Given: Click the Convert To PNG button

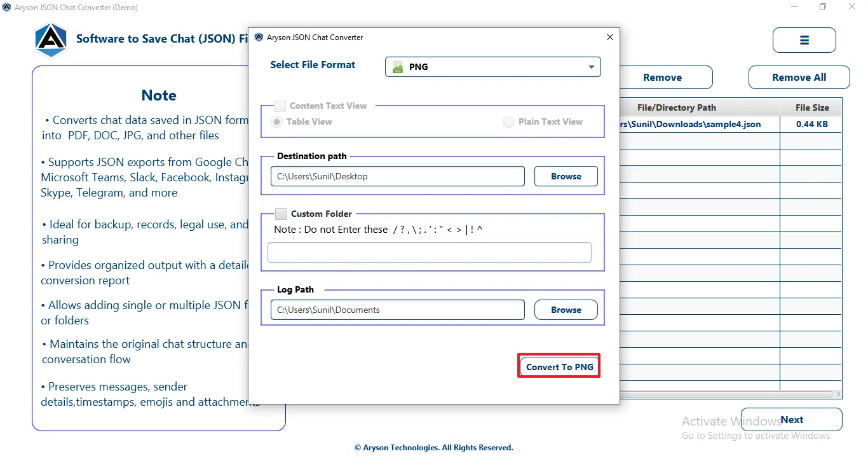Looking at the screenshot, I should tap(559, 366).
